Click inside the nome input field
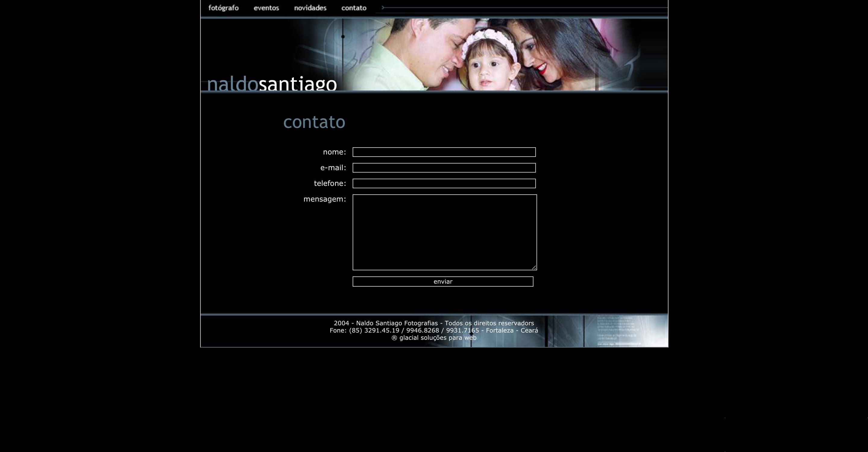Viewport: 868px width, 452px height. coord(444,152)
